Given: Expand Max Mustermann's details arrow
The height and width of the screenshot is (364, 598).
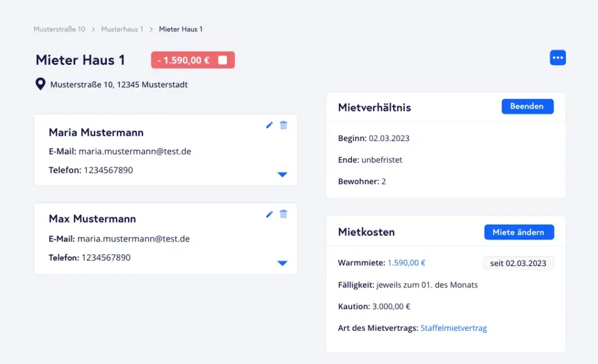Looking at the screenshot, I should pos(283,263).
